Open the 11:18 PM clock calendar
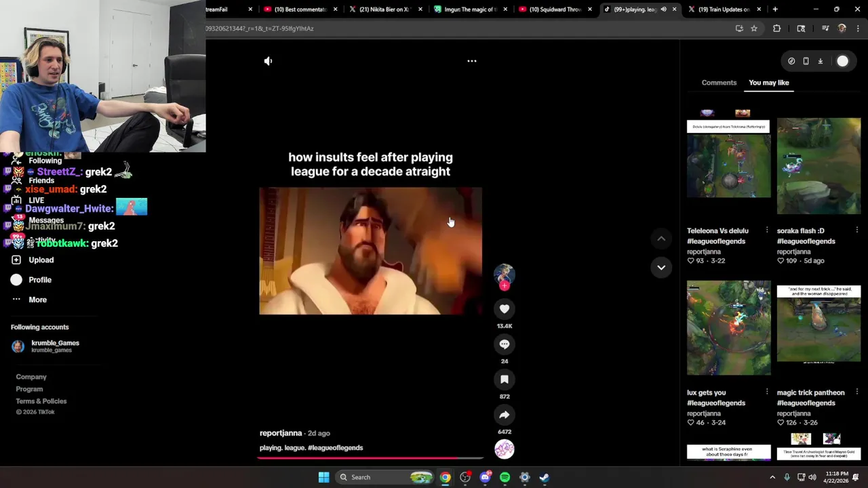The width and height of the screenshot is (868, 488). 837,477
